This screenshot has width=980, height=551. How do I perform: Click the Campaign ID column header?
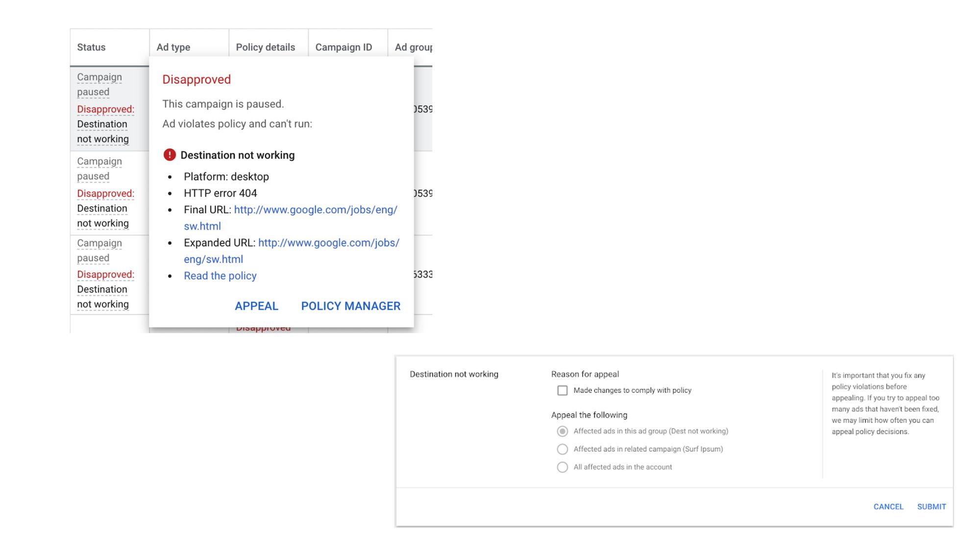point(344,47)
